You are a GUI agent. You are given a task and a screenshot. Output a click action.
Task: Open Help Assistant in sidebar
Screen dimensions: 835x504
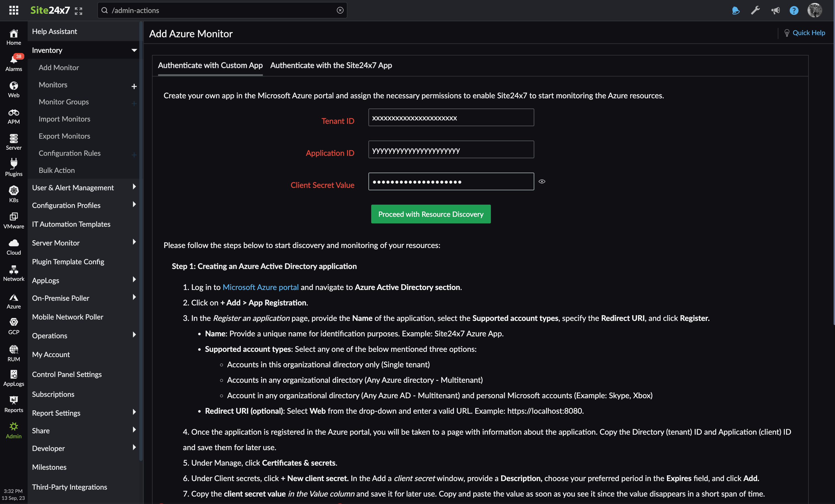[54, 31]
